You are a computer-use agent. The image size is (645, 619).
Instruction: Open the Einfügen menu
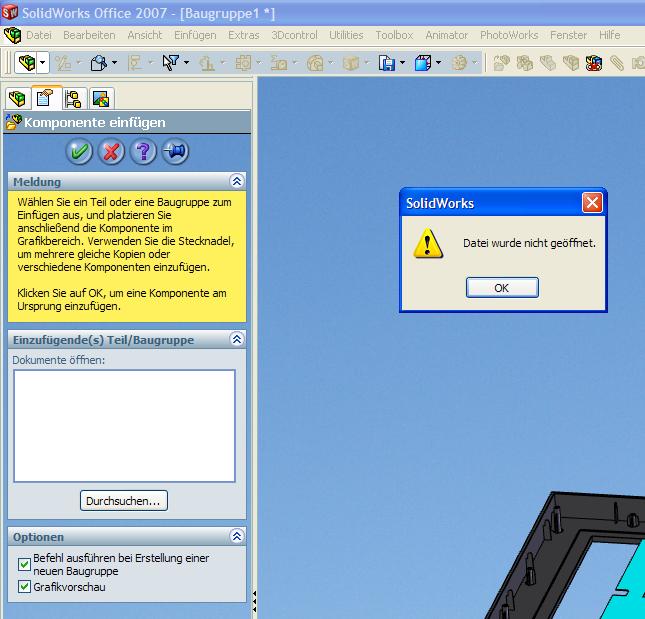pos(195,35)
